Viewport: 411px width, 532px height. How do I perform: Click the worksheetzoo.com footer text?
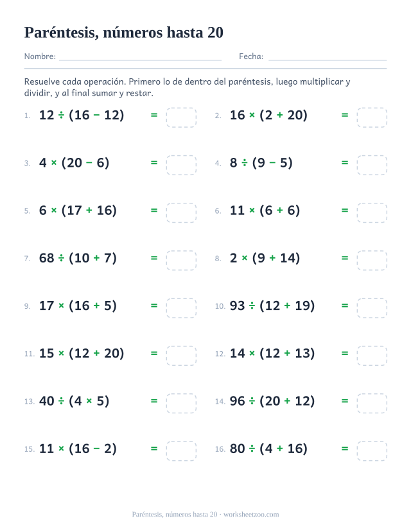tap(251, 515)
